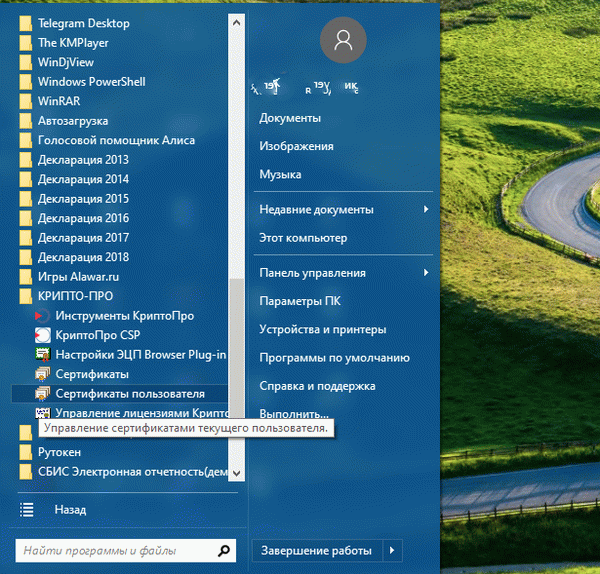Click Сертификаты пользователя icon
600x574 pixels.
[42, 394]
